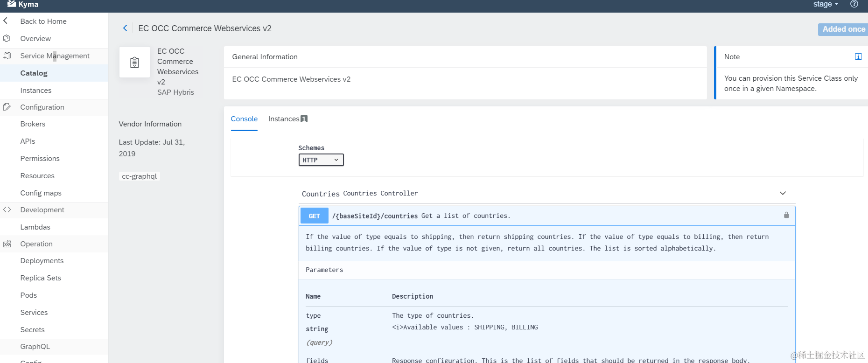Screen dimensions: 868x363
Task: Open Lambdas in the sidebar
Action: point(35,227)
